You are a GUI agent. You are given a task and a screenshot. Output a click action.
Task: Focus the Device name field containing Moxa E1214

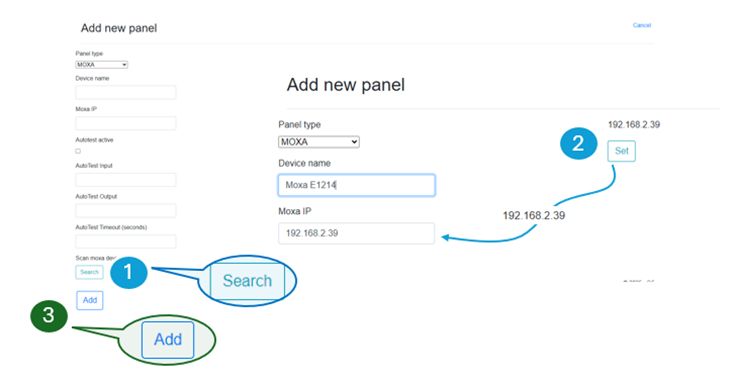click(357, 185)
